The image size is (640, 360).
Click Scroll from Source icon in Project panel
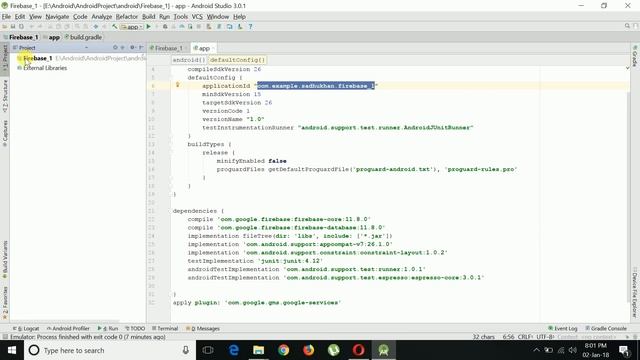click(115, 47)
